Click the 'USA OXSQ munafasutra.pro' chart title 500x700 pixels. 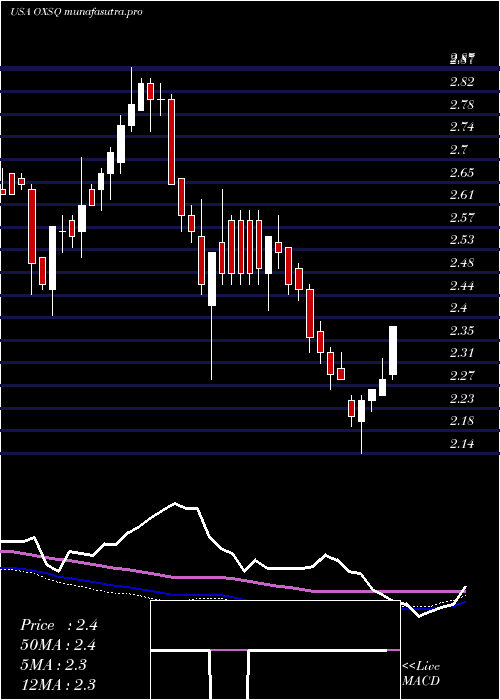click(x=76, y=12)
